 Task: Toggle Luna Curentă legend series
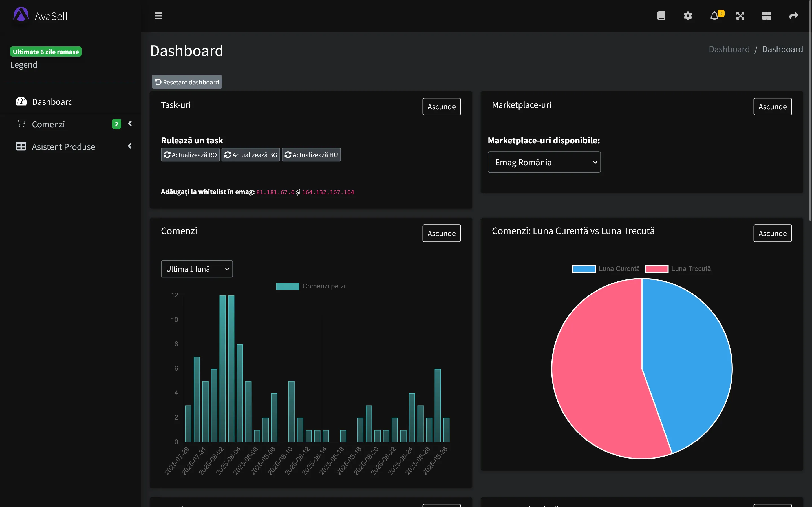click(606, 269)
